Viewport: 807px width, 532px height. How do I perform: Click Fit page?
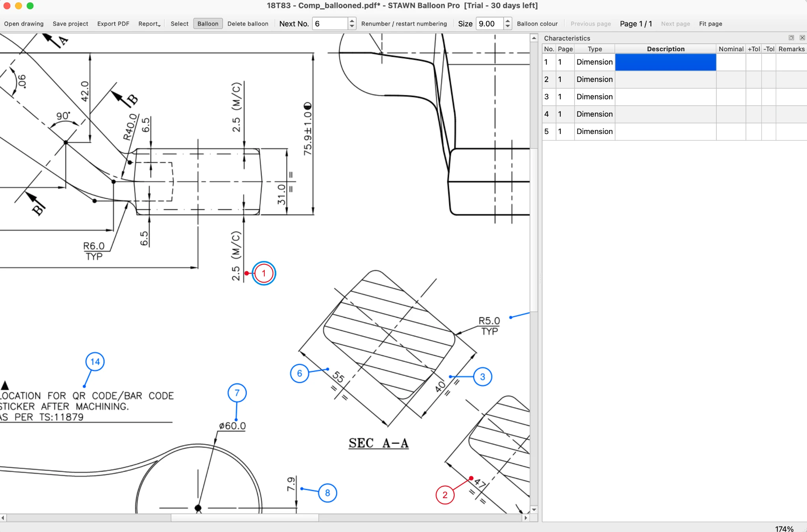click(710, 24)
